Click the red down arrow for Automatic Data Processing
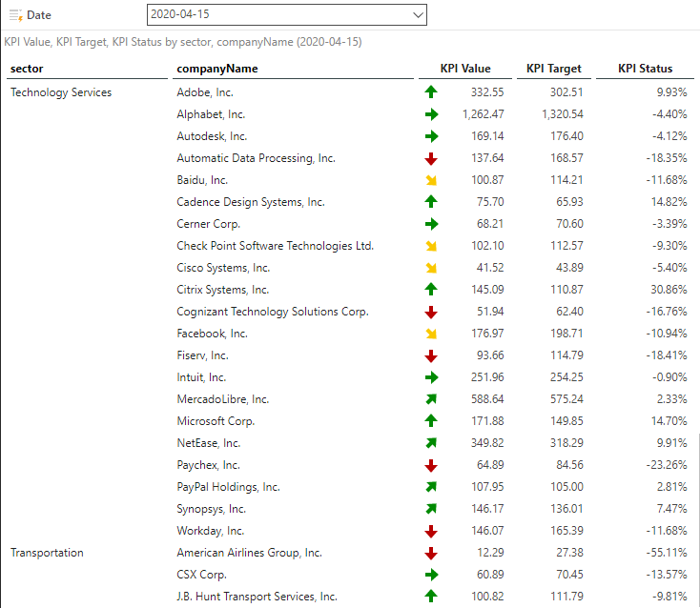Screen dimensions: 700x608 pyautogui.click(x=431, y=158)
